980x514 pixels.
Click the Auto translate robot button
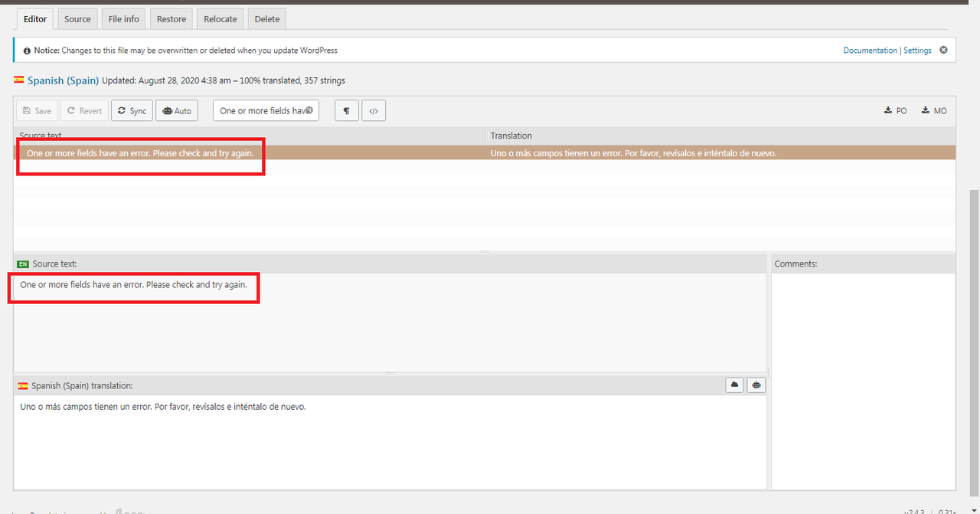[177, 111]
